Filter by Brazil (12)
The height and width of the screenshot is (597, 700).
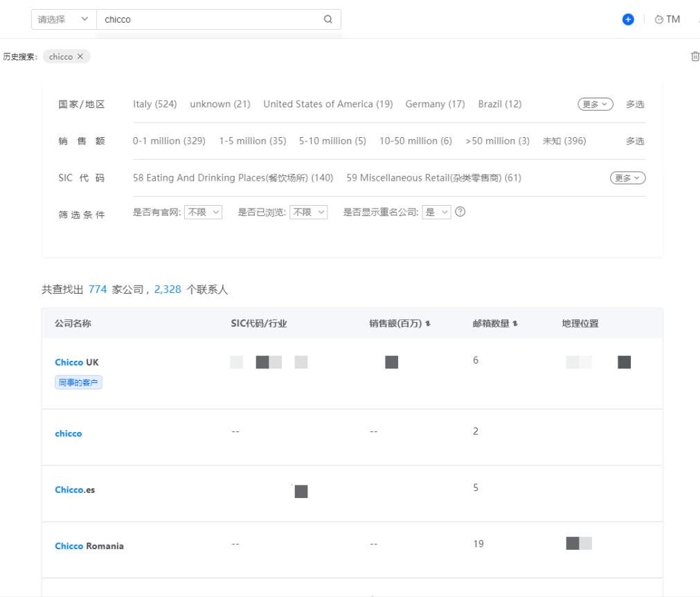(x=499, y=104)
